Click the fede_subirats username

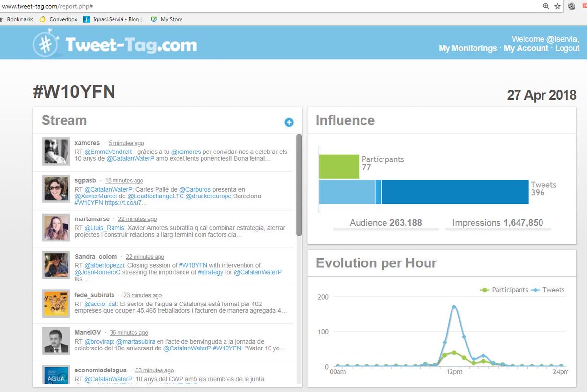coord(94,295)
